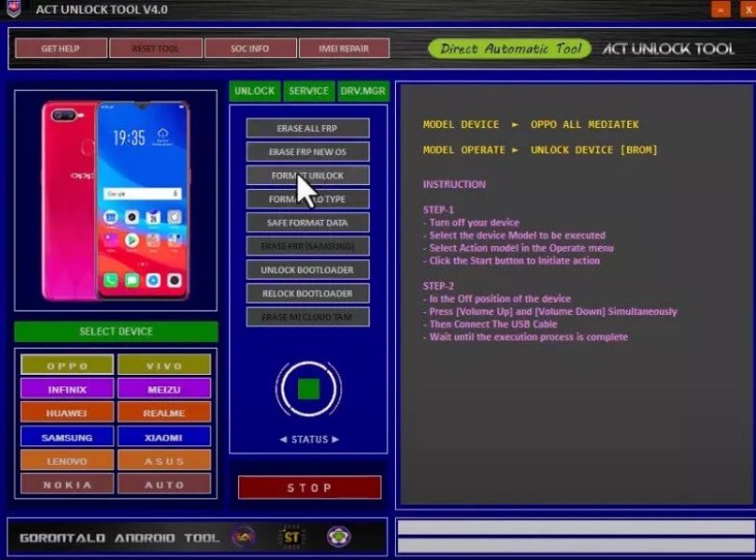Select the SAMSUNG brand
This screenshot has width=756, height=560.
[67, 437]
